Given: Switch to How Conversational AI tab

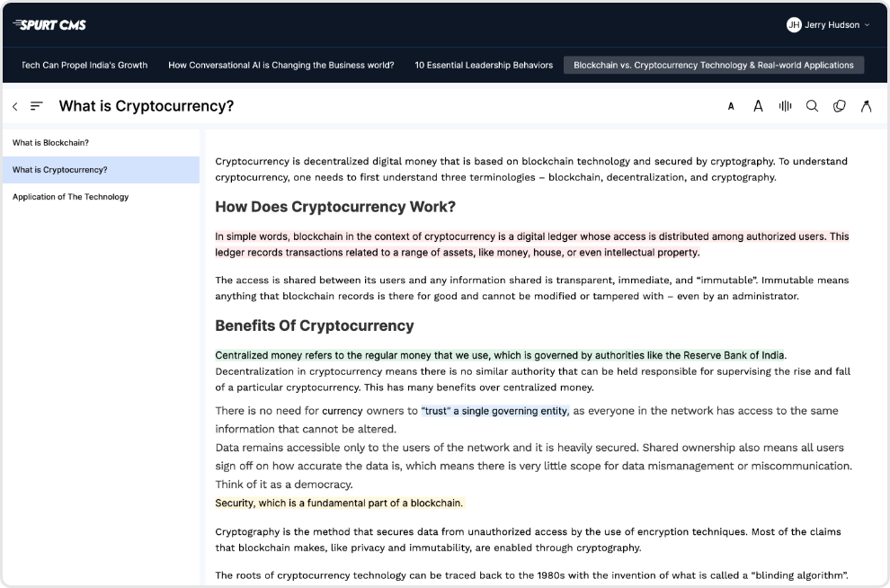Looking at the screenshot, I should (281, 66).
